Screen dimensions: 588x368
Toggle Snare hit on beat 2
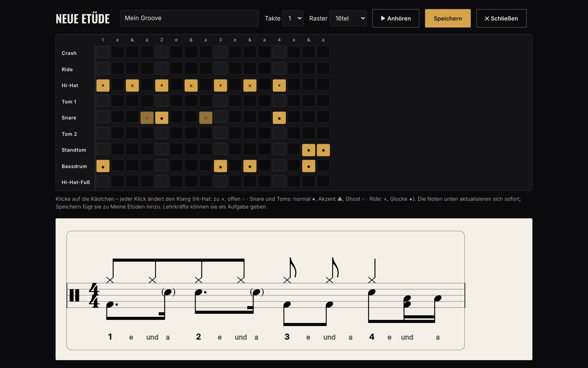(x=162, y=118)
